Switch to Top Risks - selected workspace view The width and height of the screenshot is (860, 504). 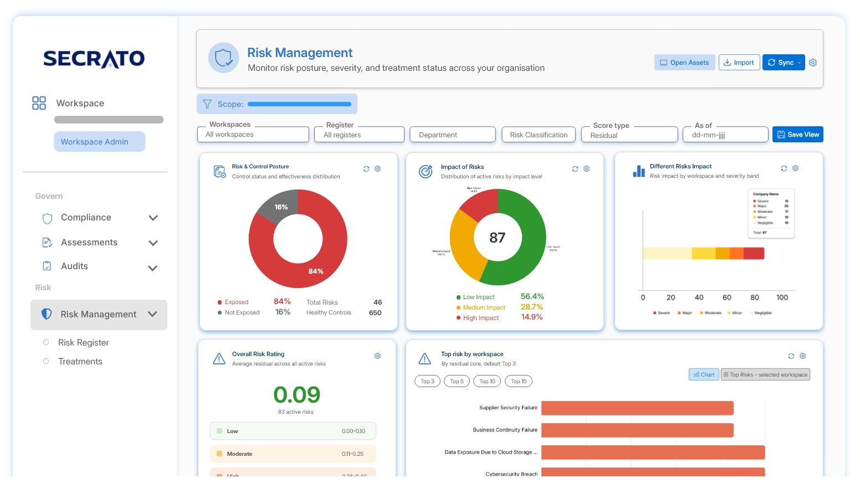point(765,375)
